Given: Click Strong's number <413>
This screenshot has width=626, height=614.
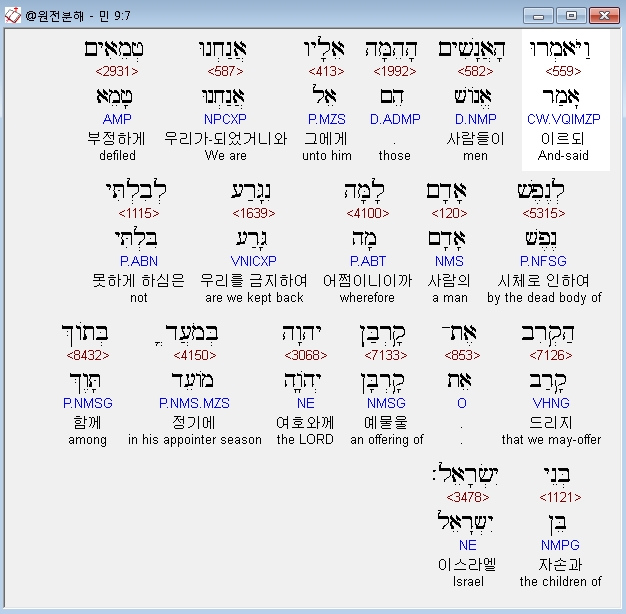Looking at the screenshot, I should tap(326, 71).
